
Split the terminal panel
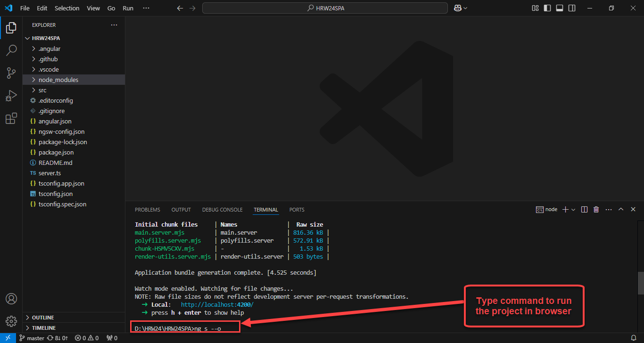[584, 210]
